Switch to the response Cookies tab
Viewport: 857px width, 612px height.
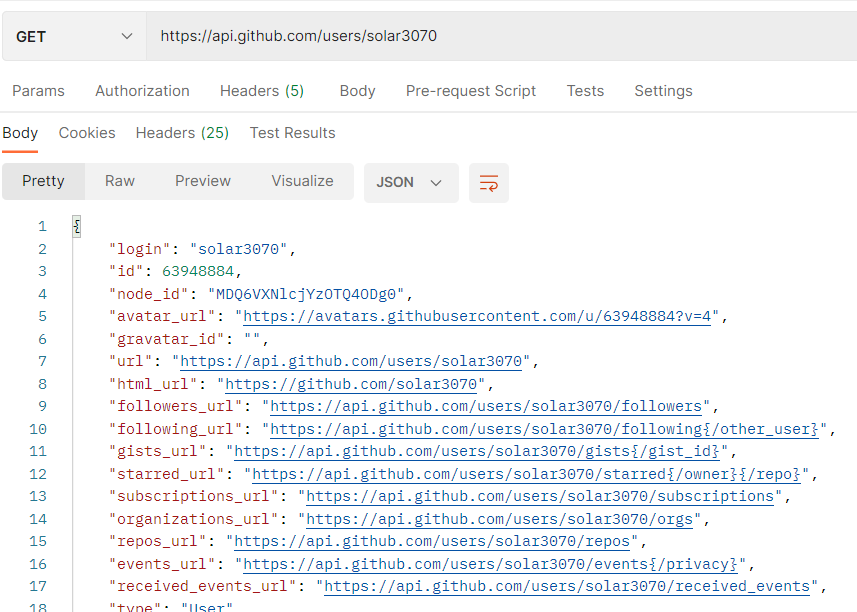[87, 133]
